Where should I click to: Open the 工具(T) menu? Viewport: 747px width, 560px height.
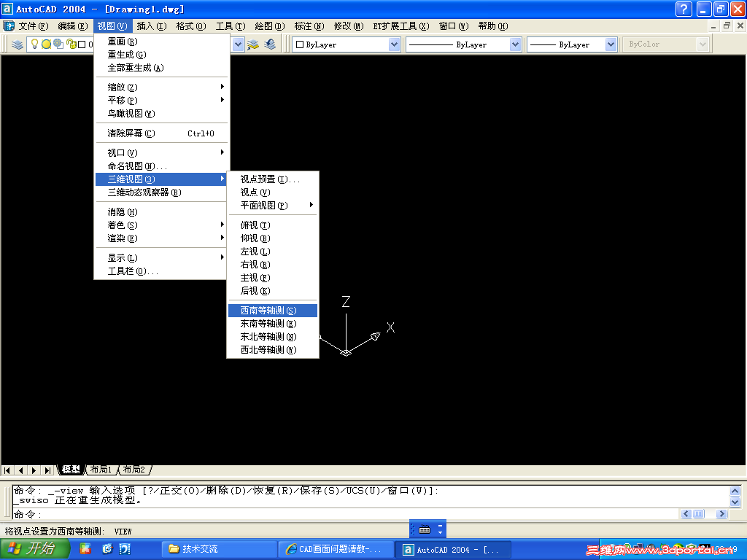[x=230, y=26]
